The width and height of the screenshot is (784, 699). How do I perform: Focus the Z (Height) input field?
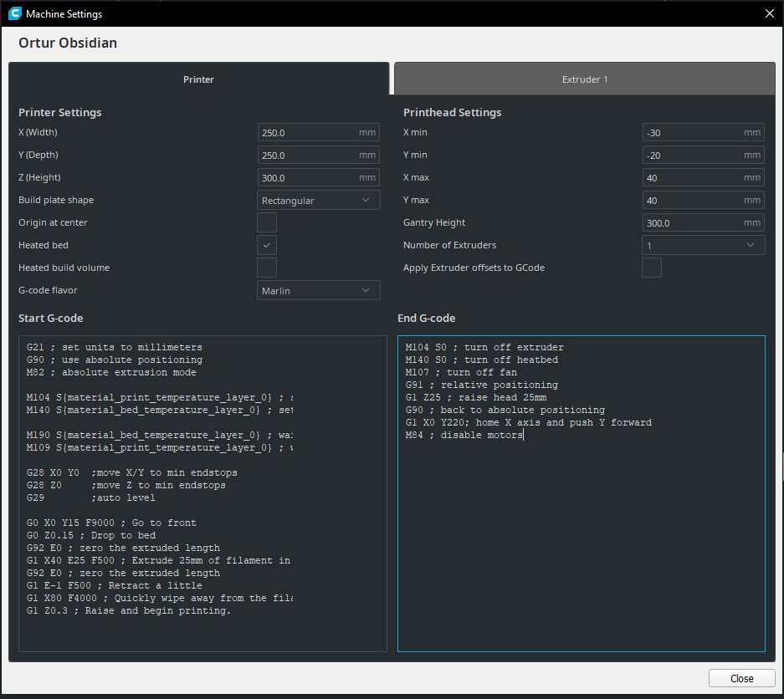319,177
